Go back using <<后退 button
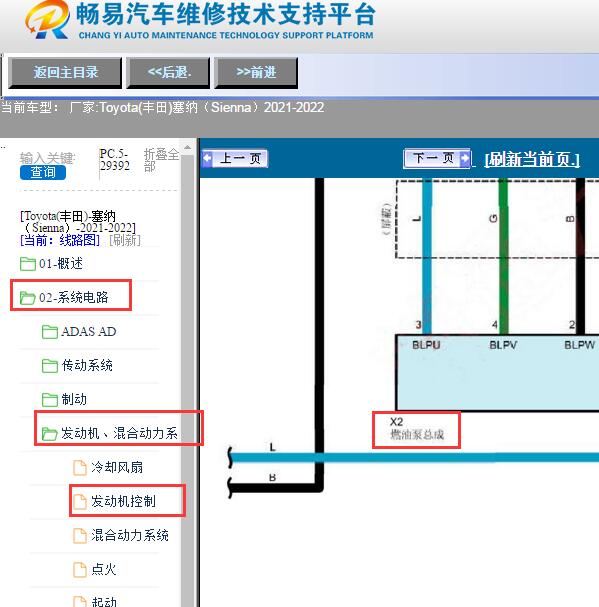The height and width of the screenshot is (607, 599). (168, 73)
